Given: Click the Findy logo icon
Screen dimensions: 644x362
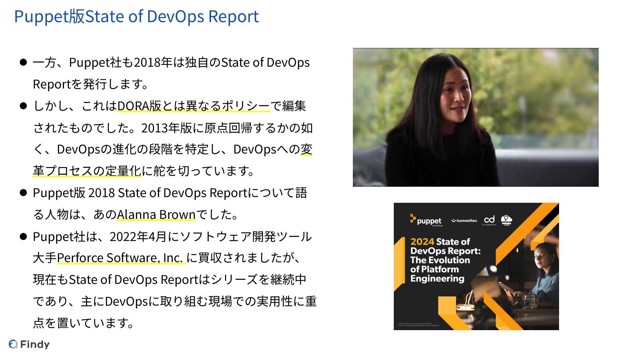Looking at the screenshot, I should [13, 344].
